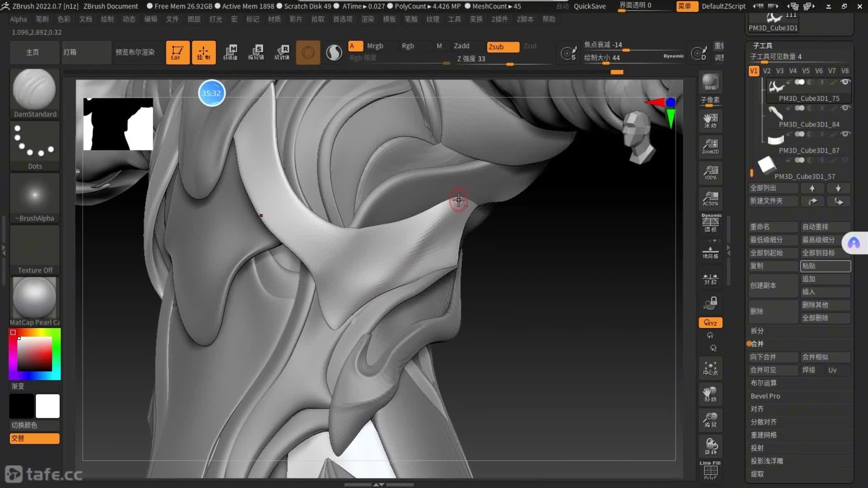
Task: Expand the 拆分 (Split) section
Action: 757,331
